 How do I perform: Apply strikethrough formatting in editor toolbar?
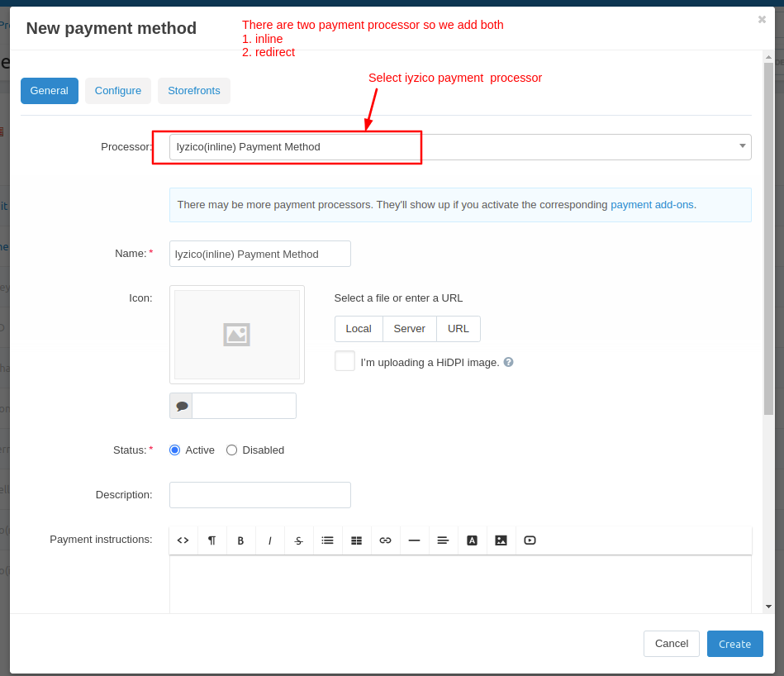point(298,540)
